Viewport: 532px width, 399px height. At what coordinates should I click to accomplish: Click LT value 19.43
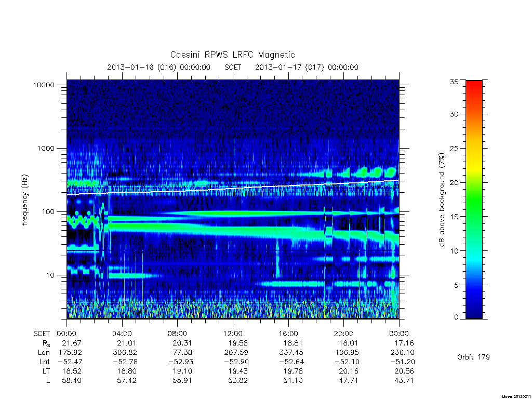coord(238,371)
